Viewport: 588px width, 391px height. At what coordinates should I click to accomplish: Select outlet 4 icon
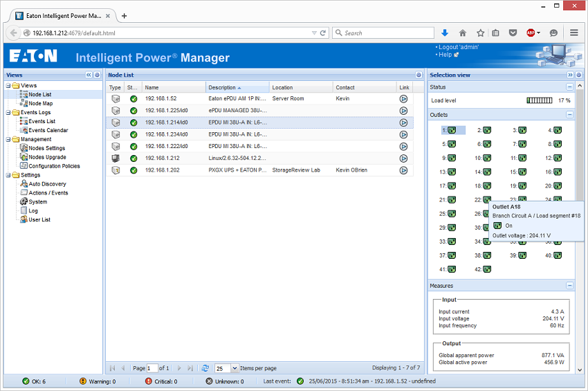pos(558,130)
